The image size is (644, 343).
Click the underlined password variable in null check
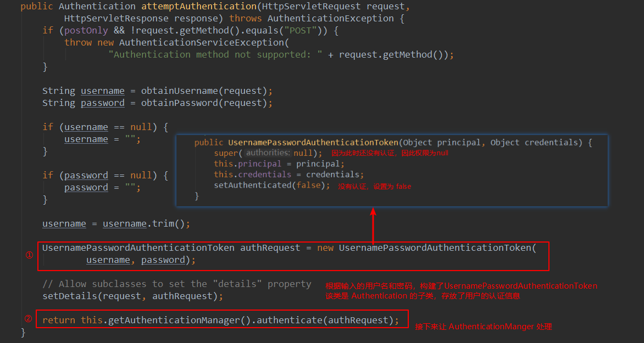(x=86, y=175)
